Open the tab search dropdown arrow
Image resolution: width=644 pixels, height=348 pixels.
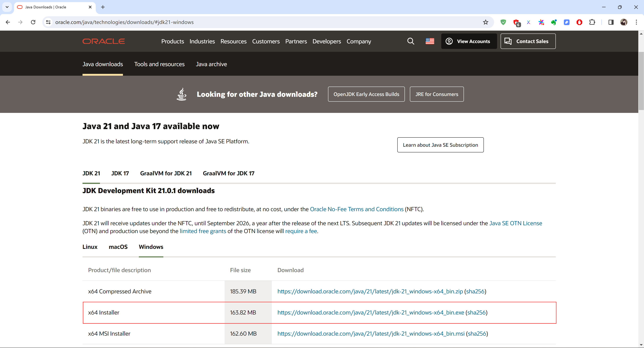pos(7,7)
